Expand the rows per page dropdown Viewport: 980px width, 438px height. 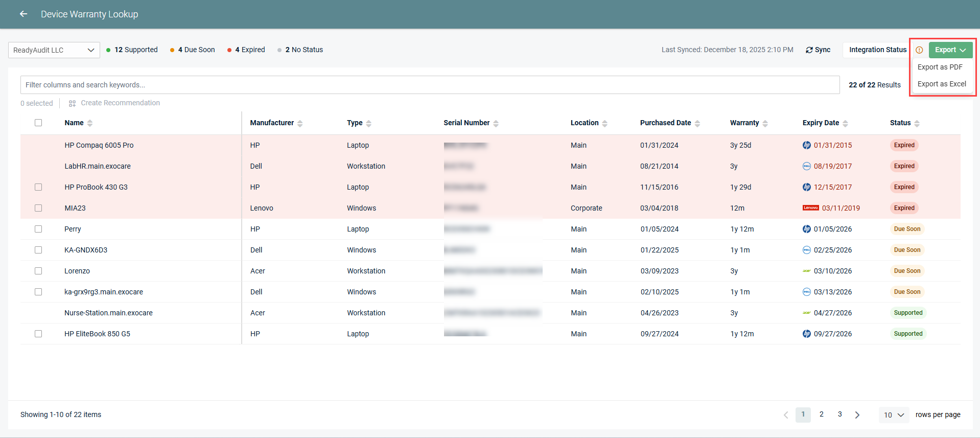(x=894, y=415)
